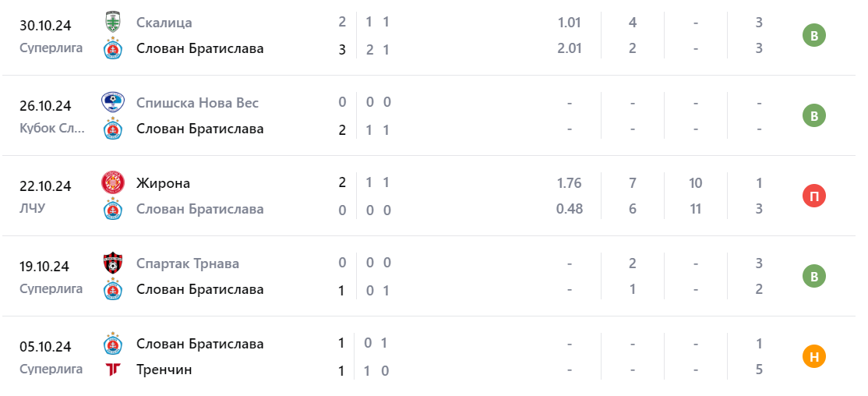Click the Скалица team logo
Image resolution: width=868 pixels, height=396 pixels.
[113, 23]
